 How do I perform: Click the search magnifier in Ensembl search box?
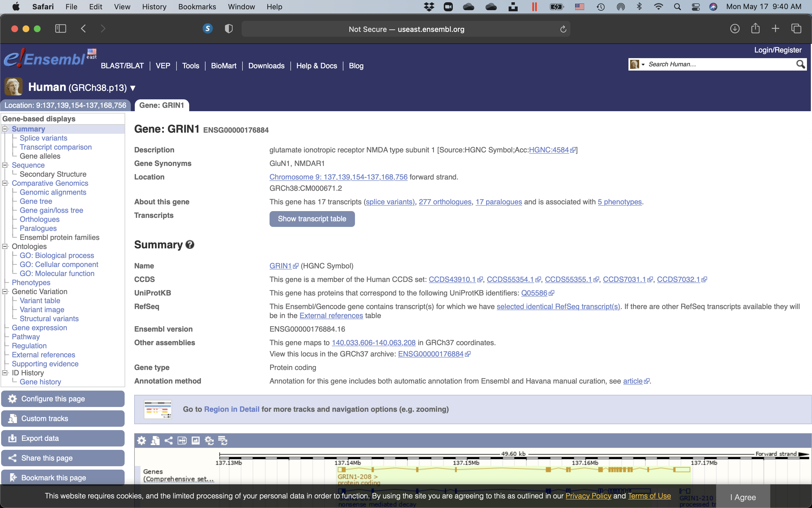click(x=800, y=64)
